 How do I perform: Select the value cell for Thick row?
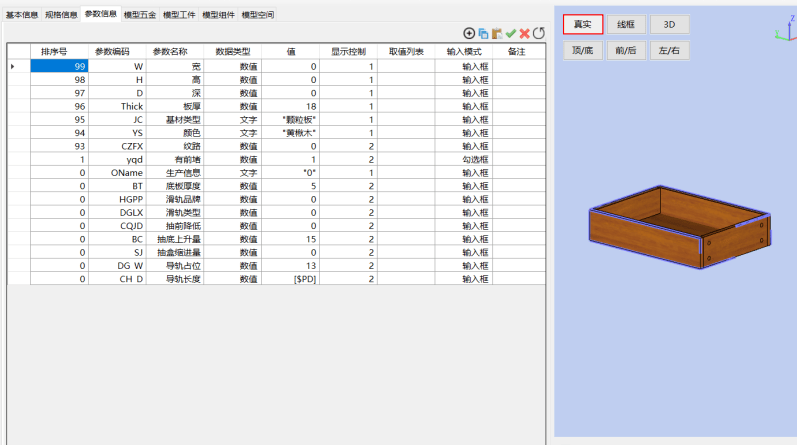290,105
